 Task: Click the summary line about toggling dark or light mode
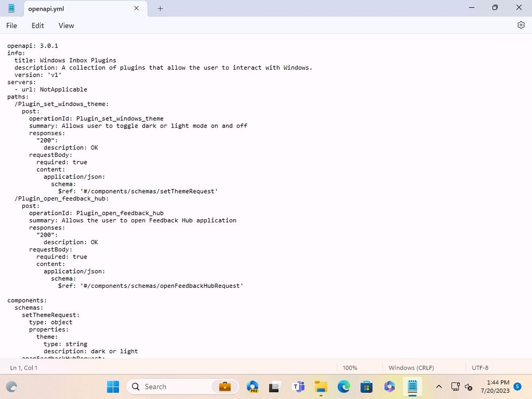click(138, 126)
